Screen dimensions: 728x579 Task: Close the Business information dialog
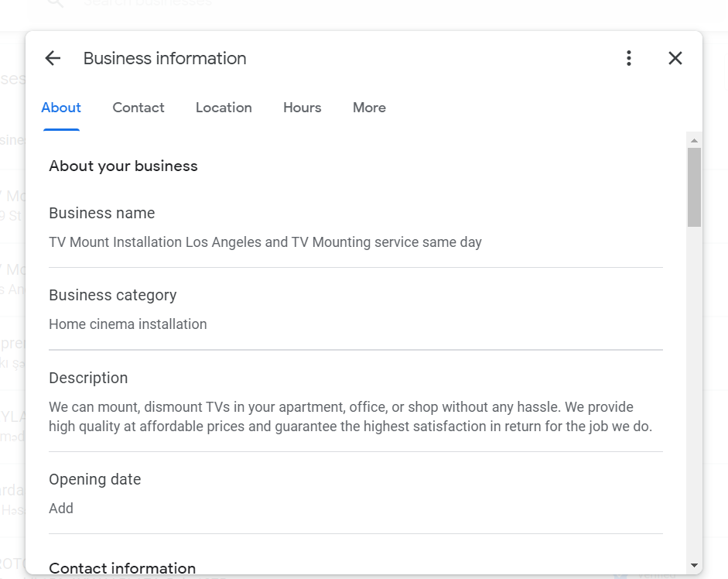point(675,58)
